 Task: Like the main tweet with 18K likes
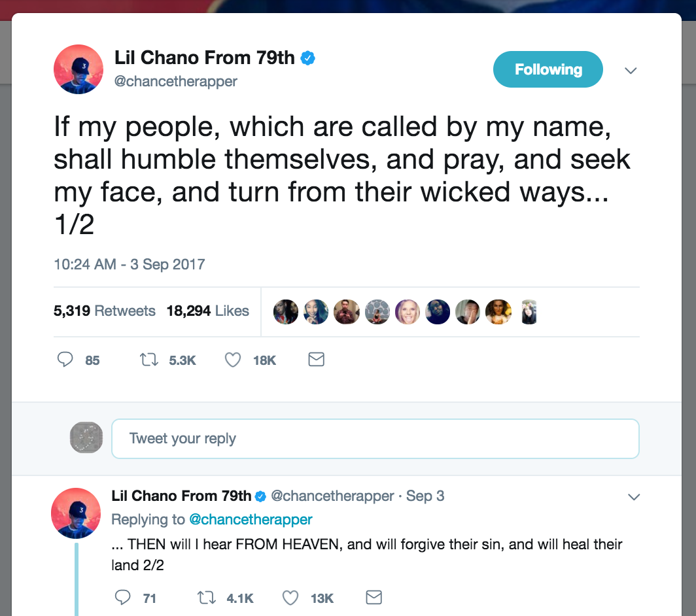[x=233, y=360]
